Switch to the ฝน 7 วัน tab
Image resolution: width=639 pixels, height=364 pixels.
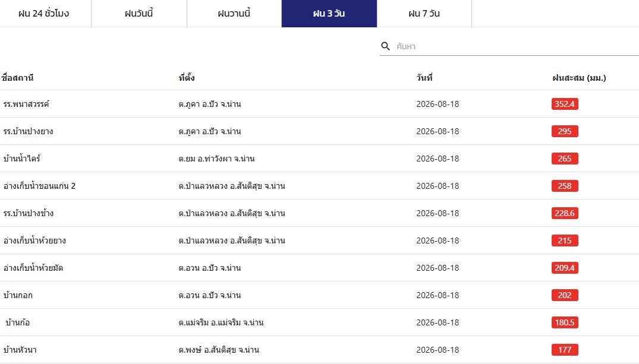pyautogui.click(x=424, y=14)
